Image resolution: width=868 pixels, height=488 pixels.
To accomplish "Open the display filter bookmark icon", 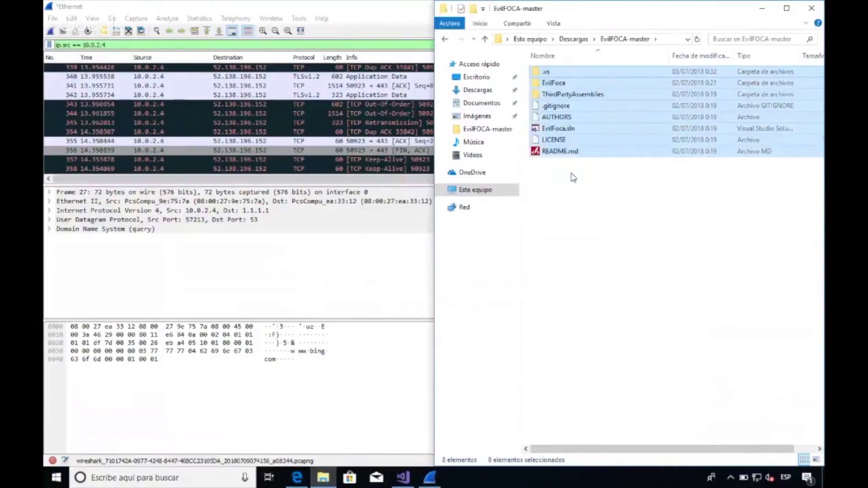I will click(50, 45).
